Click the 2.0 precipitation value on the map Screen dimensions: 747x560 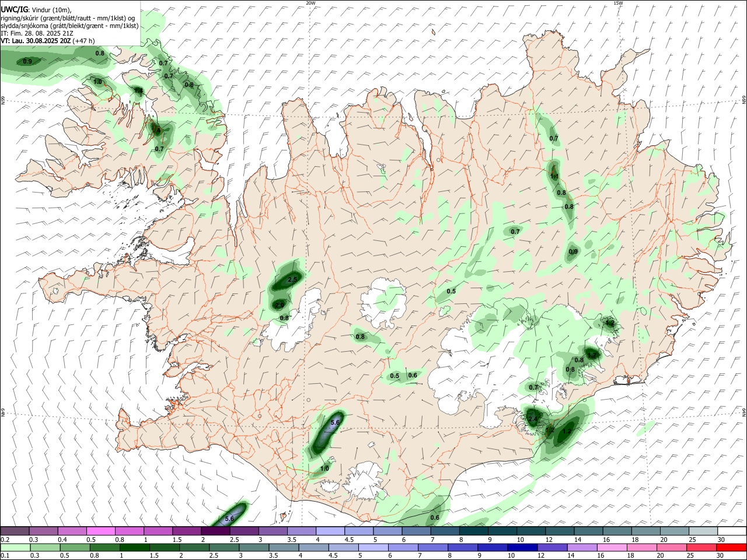coord(280,305)
